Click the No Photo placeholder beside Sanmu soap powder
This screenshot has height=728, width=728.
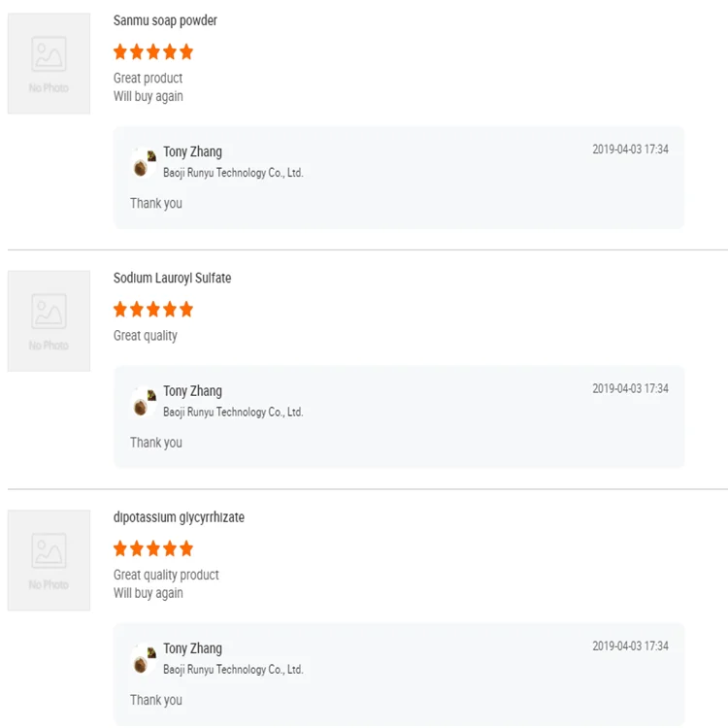click(x=49, y=64)
